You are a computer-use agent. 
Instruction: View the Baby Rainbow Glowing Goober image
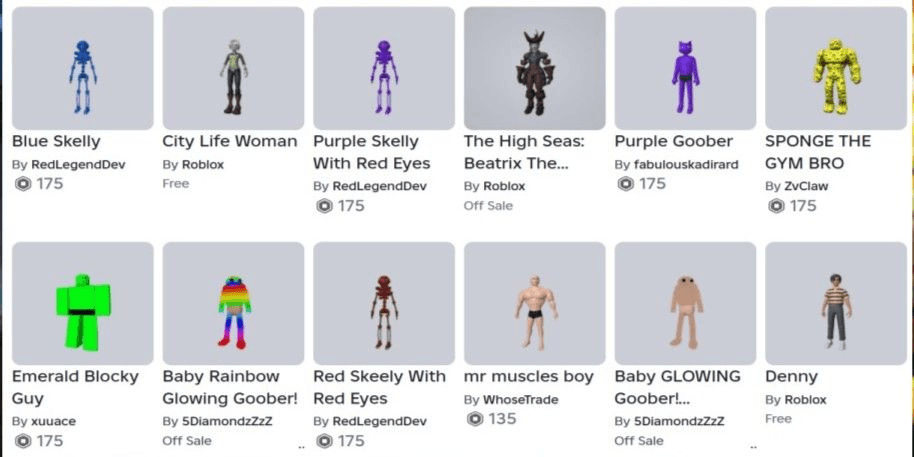(x=233, y=303)
